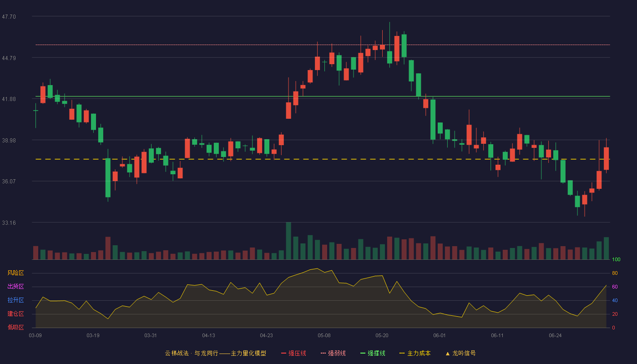Click the 06-01 date label
Viewport: 637px width, 364px height.
[x=440, y=335]
